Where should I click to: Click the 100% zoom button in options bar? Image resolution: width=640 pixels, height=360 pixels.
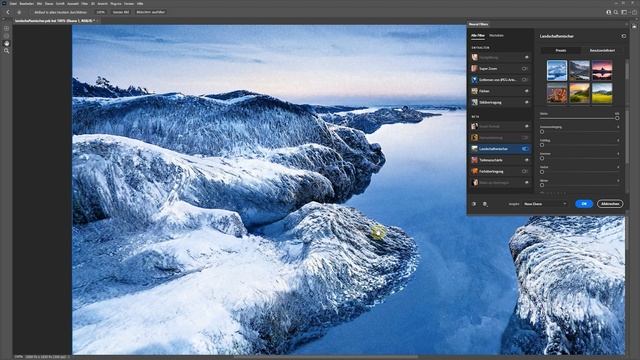pos(100,12)
